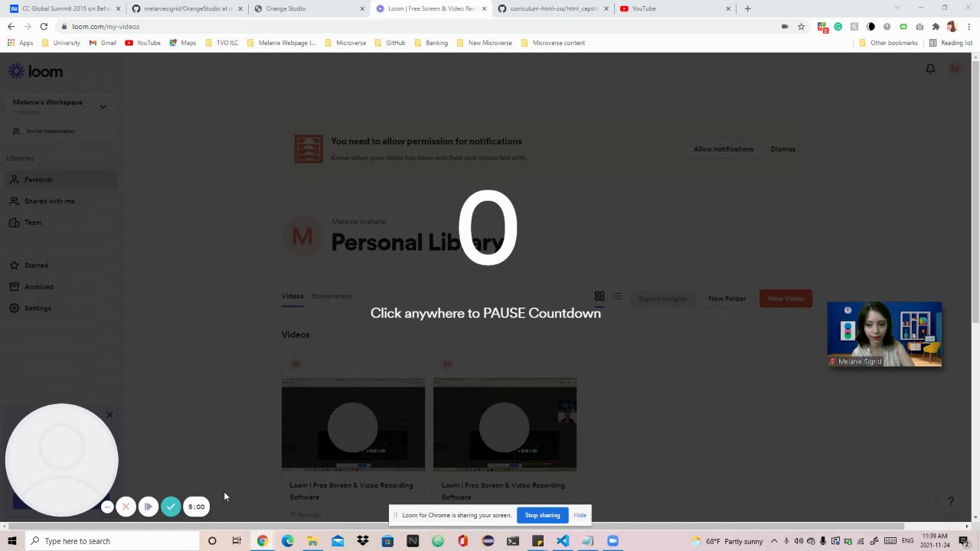The image size is (980, 551).
Task: Click the taskbar search box
Action: [112, 541]
